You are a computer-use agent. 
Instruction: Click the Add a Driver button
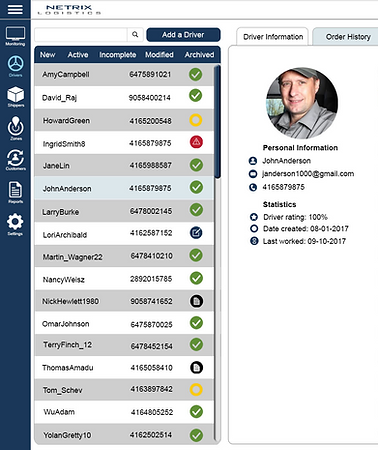(x=183, y=35)
